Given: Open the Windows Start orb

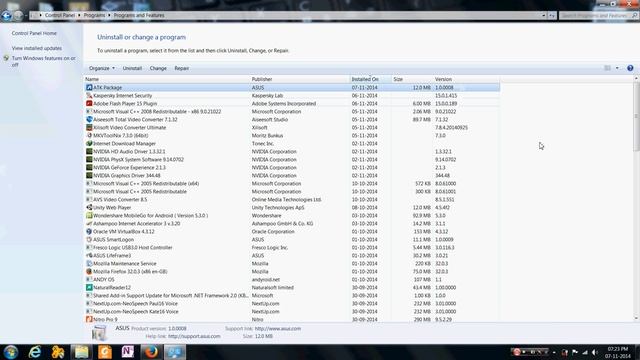Looking at the screenshot, I should coord(11,352).
